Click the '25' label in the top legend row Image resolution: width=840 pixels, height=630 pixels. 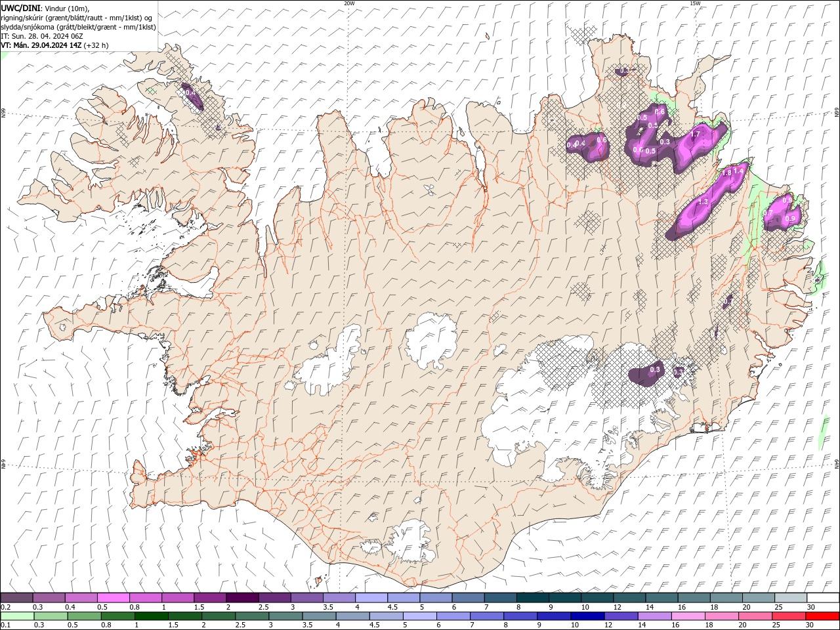pyautogui.click(x=779, y=607)
